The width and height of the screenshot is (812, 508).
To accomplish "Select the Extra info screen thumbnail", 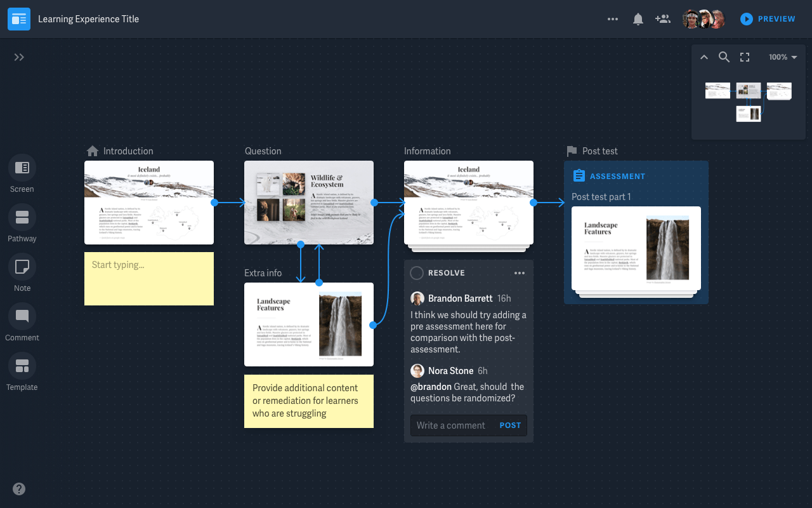I will tap(309, 324).
